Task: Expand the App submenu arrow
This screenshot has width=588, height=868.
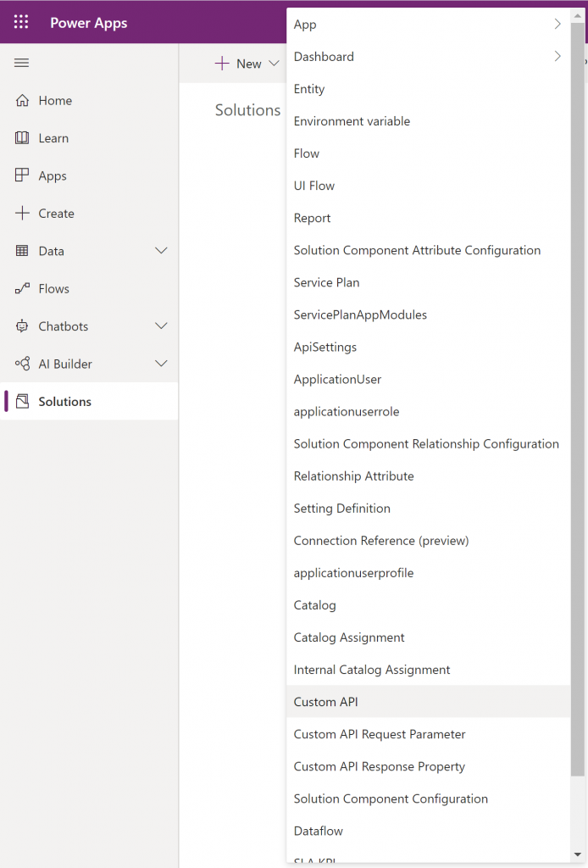Action: point(557,25)
